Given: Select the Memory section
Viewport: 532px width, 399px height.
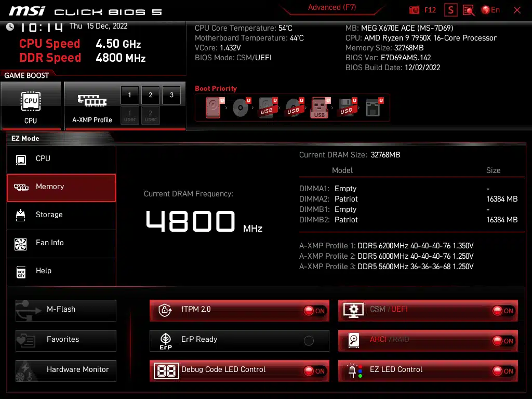Looking at the screenshot, I should point(61,188).
